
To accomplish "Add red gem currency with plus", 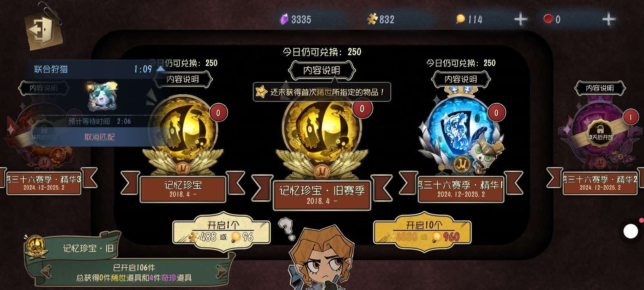I will [x=608, y=19].
